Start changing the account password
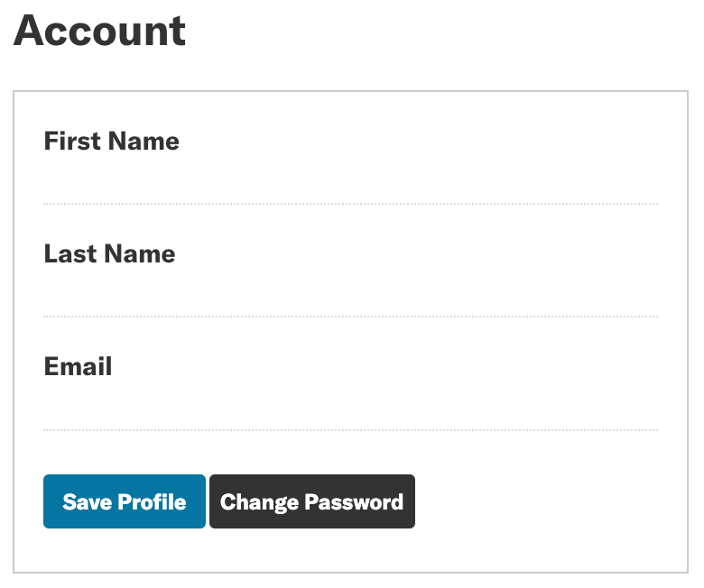704x588 pixels. pyautogui.click(x=311, y=501)
